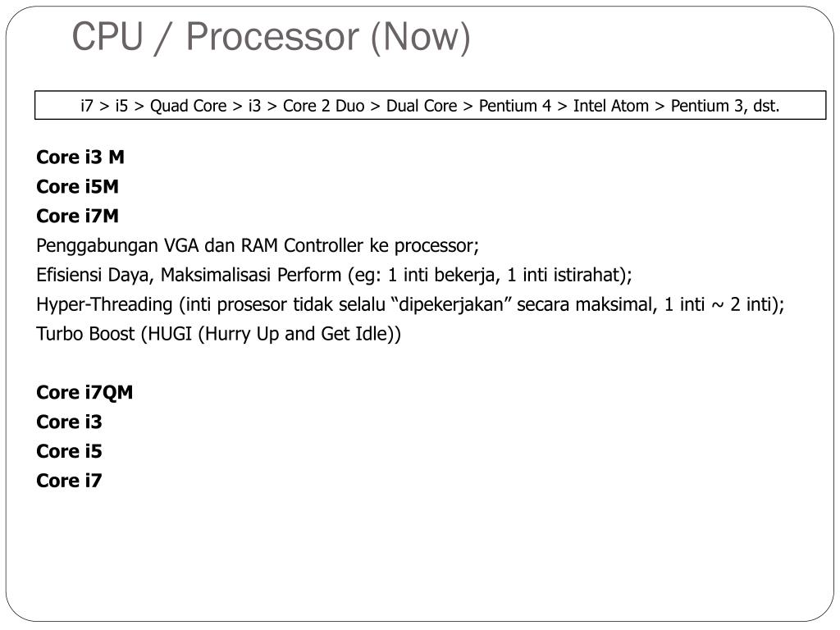Click the words Pentium 4 in ranking box
840x630 pixels.
(515, 106)
